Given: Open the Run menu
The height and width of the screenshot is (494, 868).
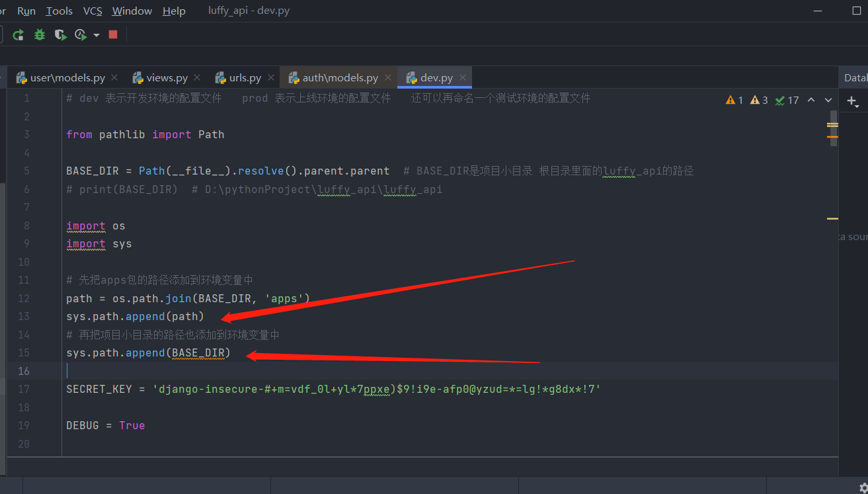Looking at the screenshot, I should (x=26, y=11).
